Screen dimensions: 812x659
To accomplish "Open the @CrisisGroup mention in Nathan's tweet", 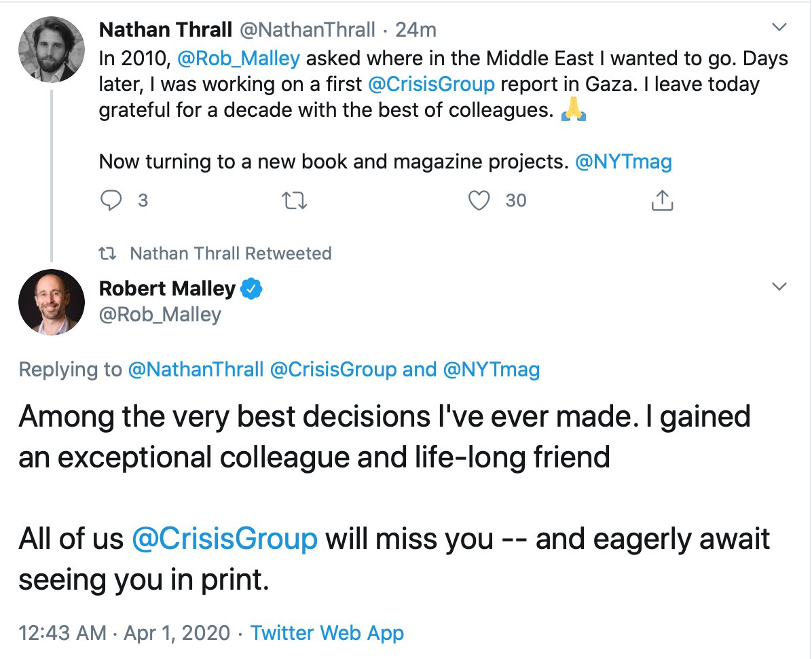I will pyautogui.click(x=430, y=84).
